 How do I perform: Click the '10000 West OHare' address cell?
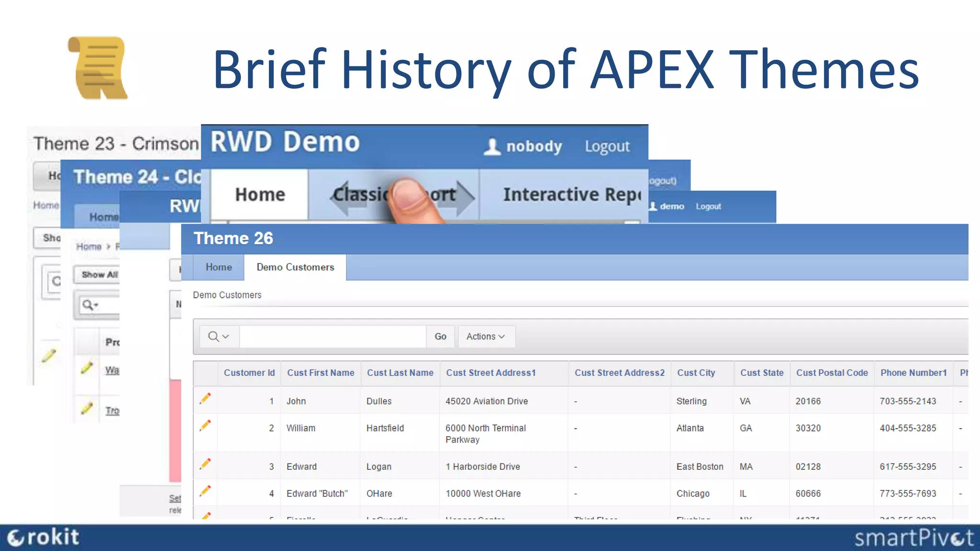[483, 494]
